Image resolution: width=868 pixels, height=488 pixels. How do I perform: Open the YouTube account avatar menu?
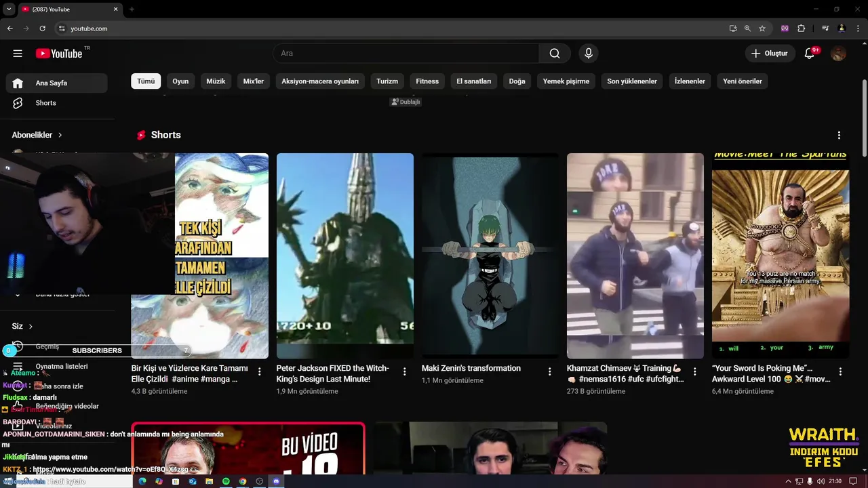[838, 54]
